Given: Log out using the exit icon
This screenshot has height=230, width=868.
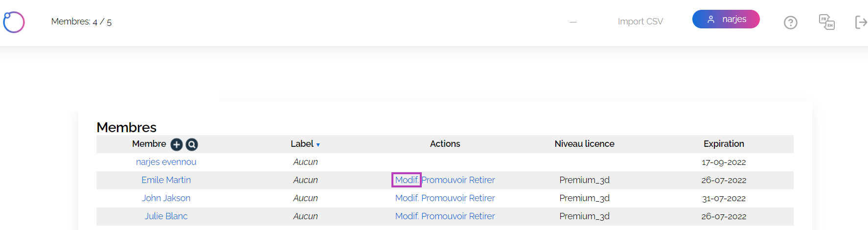Looking at the screenshot, I should [861, 22].
